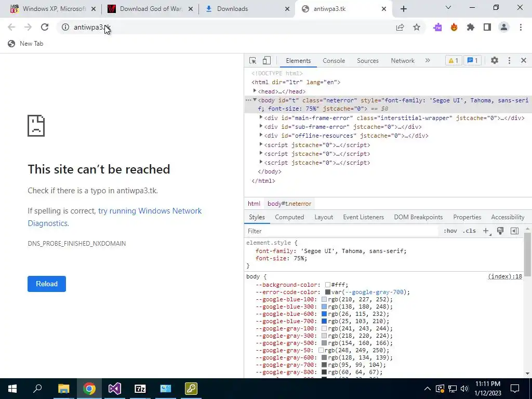Open File Explorer from taskbar

click(63, 389)
